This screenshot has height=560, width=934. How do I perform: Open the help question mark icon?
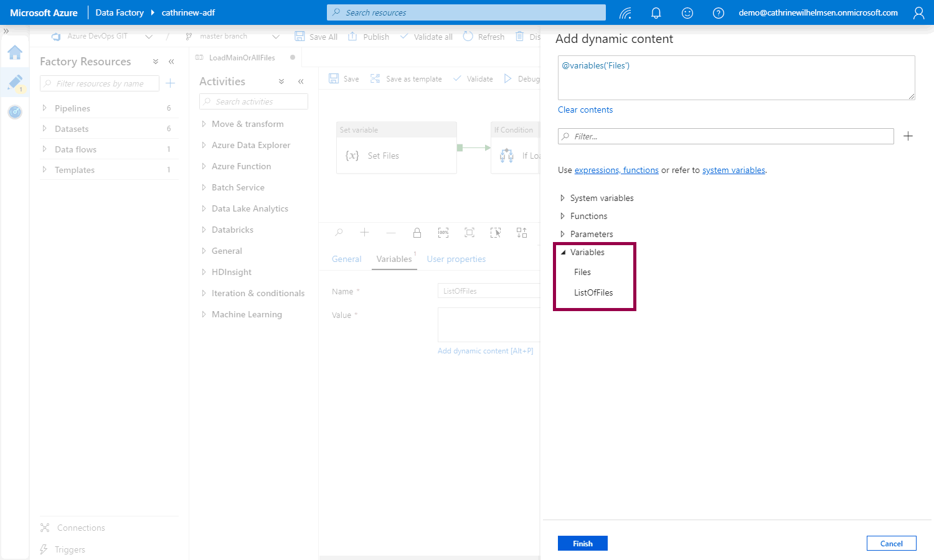[x=719, y=12]
